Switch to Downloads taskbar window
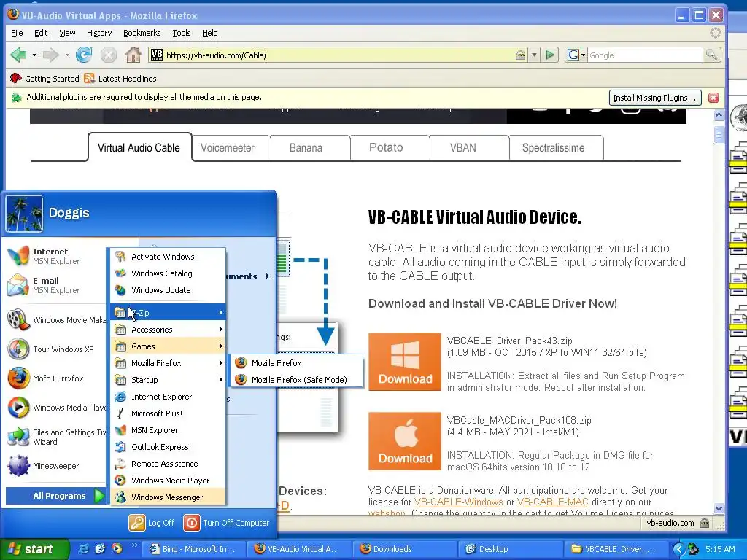This screenshot has height=560, width=747. click(404, 549)
